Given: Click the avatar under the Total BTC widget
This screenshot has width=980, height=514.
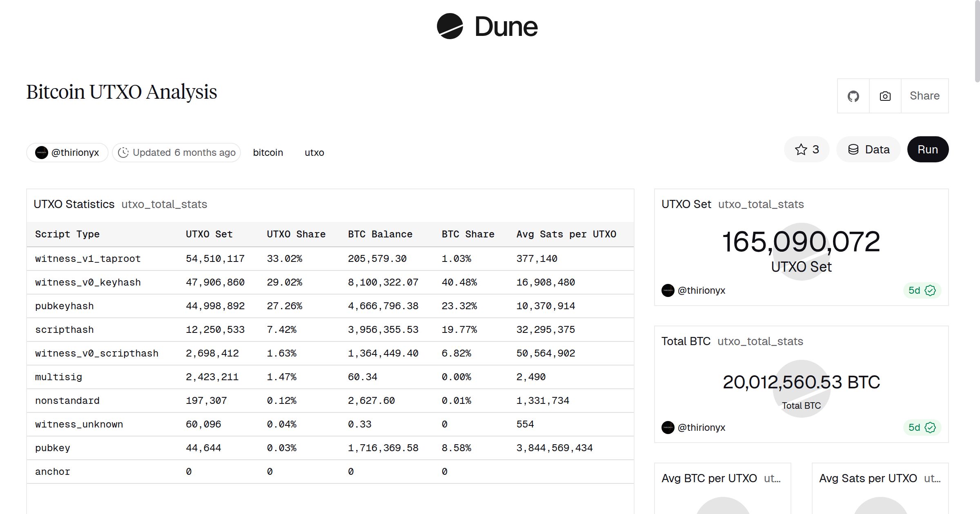Looking at the screenshot, I should (668, 428).
